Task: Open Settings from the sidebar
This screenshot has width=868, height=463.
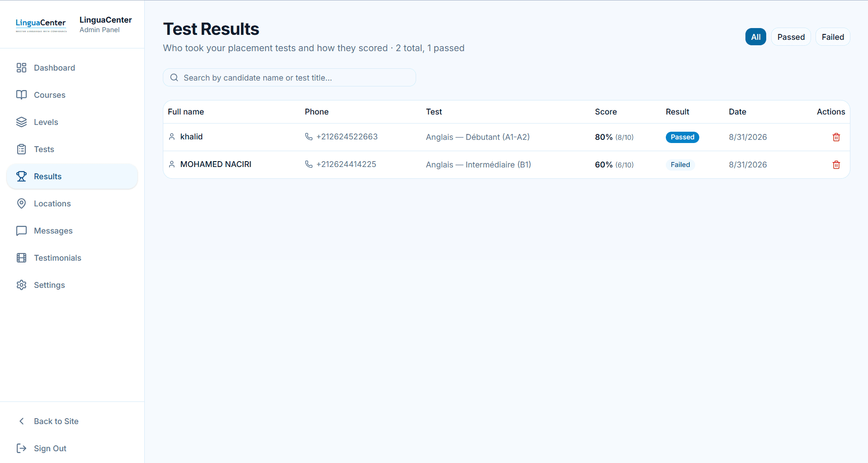Action: coord(72,285)
